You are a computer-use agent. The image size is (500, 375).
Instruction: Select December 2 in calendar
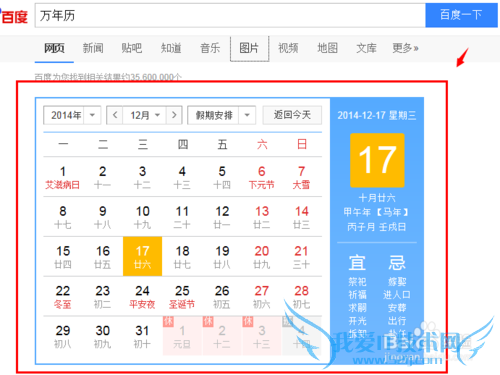tap(102, 177)
